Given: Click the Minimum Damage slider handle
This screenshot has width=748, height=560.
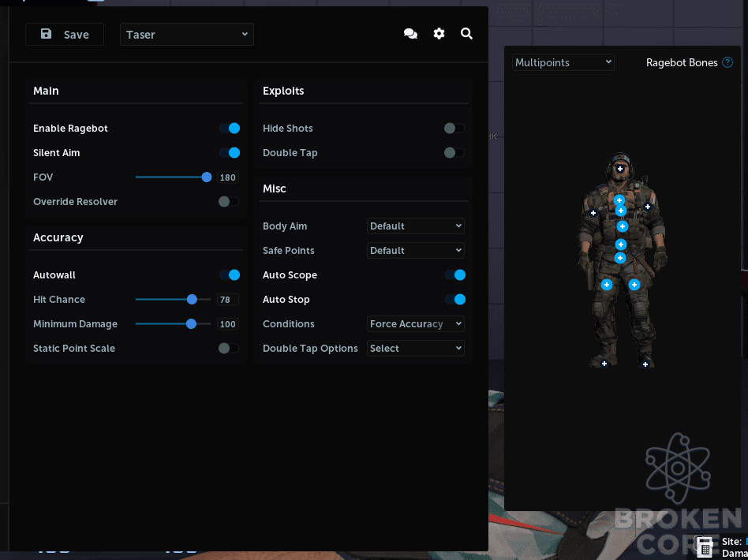Looking at the screenshot, I should 191,324.
